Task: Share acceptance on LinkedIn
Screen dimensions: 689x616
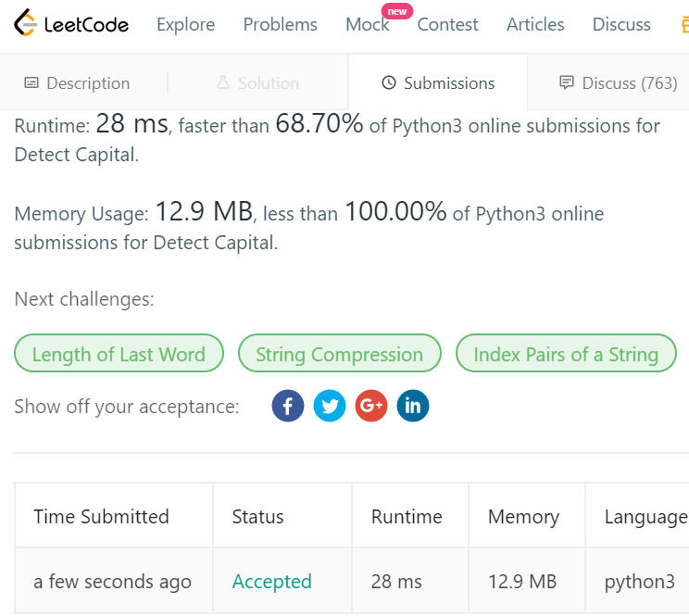Action: tap(413, 406)
